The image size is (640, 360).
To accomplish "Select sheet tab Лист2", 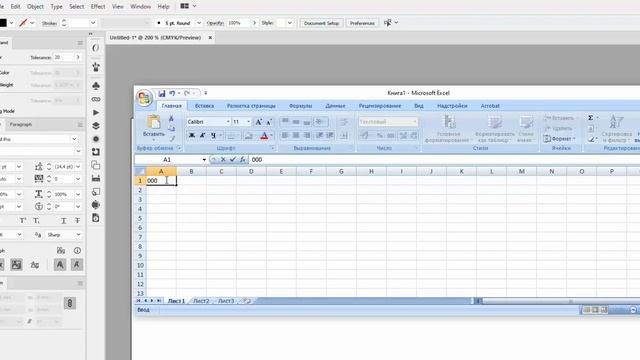I will (201, 301).
